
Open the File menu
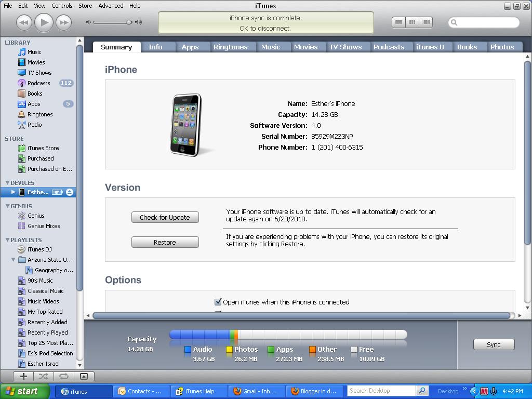point(8,6)
